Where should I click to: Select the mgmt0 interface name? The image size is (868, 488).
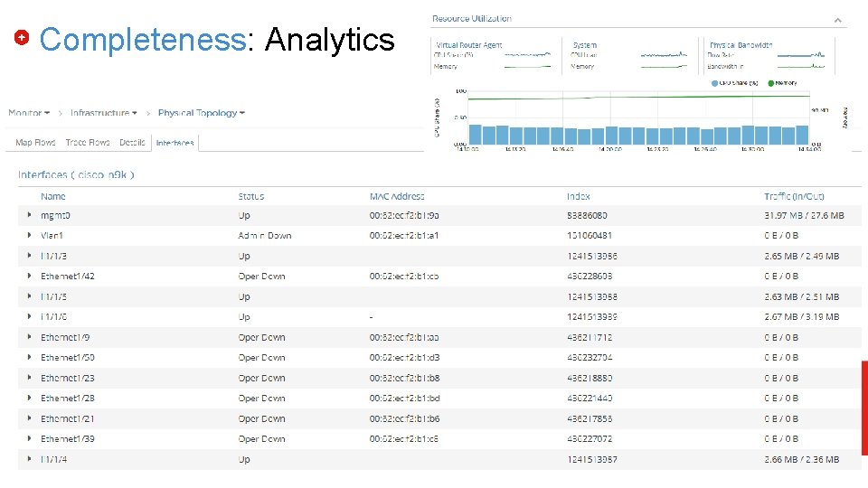[55, 215]
